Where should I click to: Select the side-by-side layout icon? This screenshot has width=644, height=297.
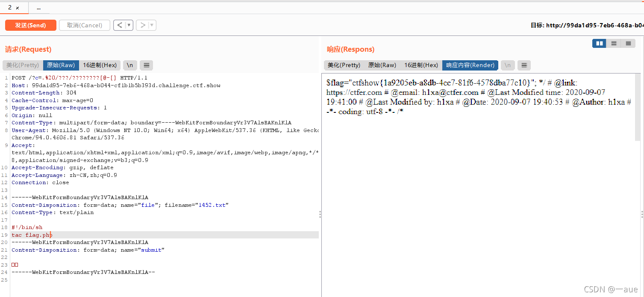[599, 43]
